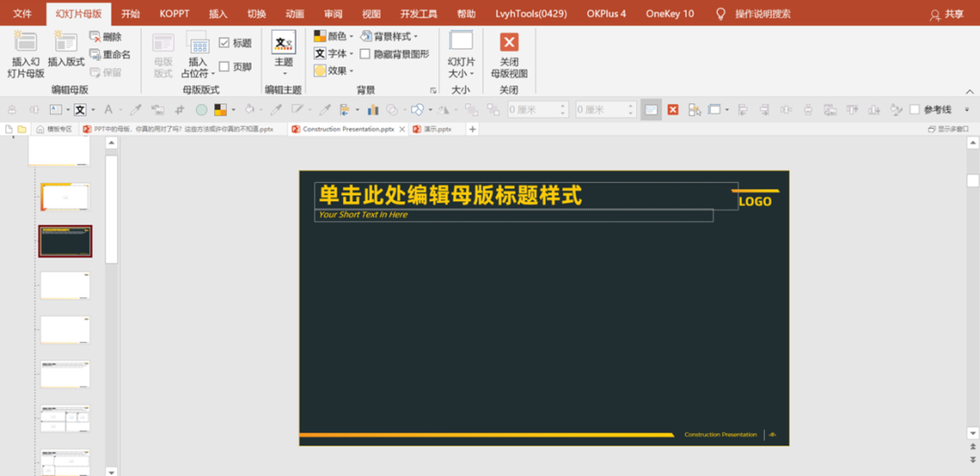Select the dark selected layout thumbnail
This screenshot has width=980, height=476.
(x=65, y=241)
